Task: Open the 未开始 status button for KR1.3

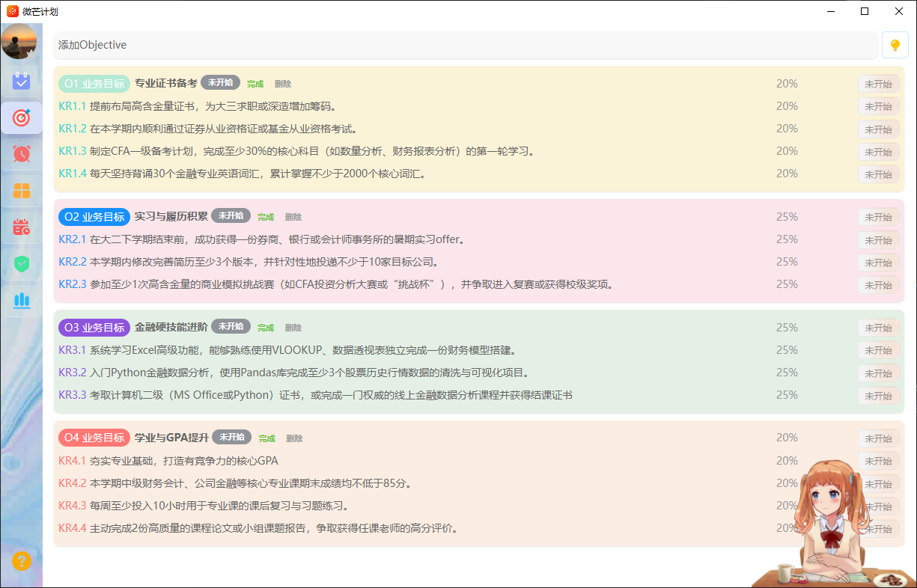Action: (878, 152)
